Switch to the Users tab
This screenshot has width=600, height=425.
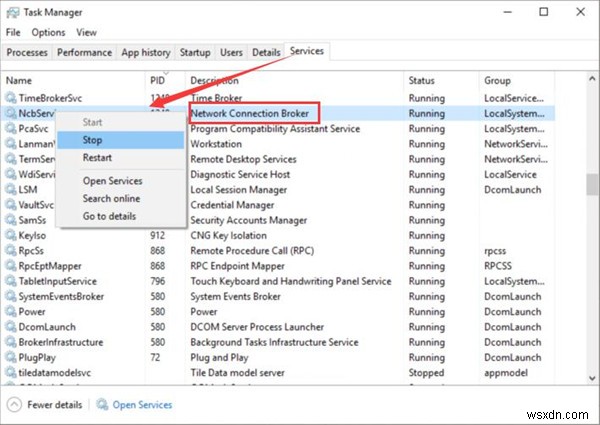(x=231, y=52)
